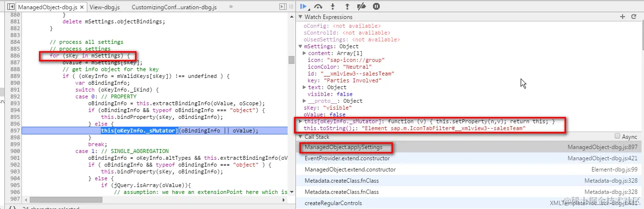Click the visible: false property under mSettings
Viewport: 644px width, 209px height.
[x=330, y=94]
